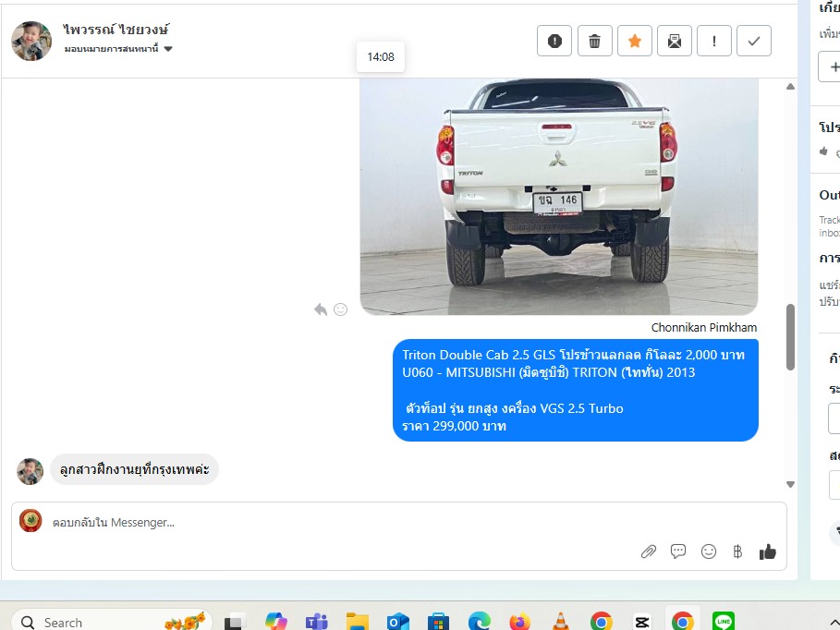Open VLC media player from the taskbar

coord(560,622)
